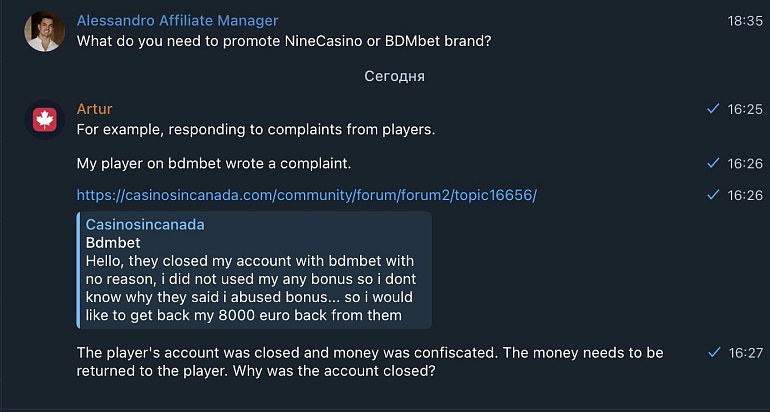Click the read checkmark beside 16:27
Viewport: 770px width, 412px height.
pos(714,352)
